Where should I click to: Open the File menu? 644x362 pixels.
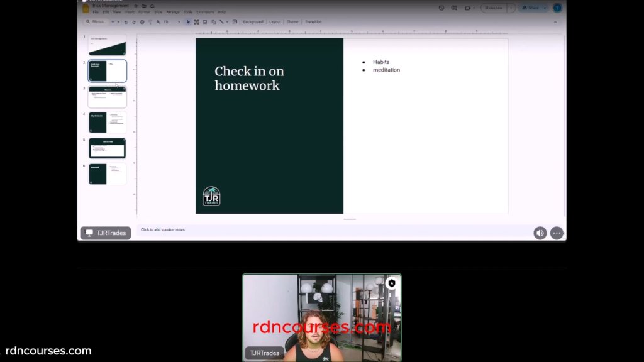point(96,13)
